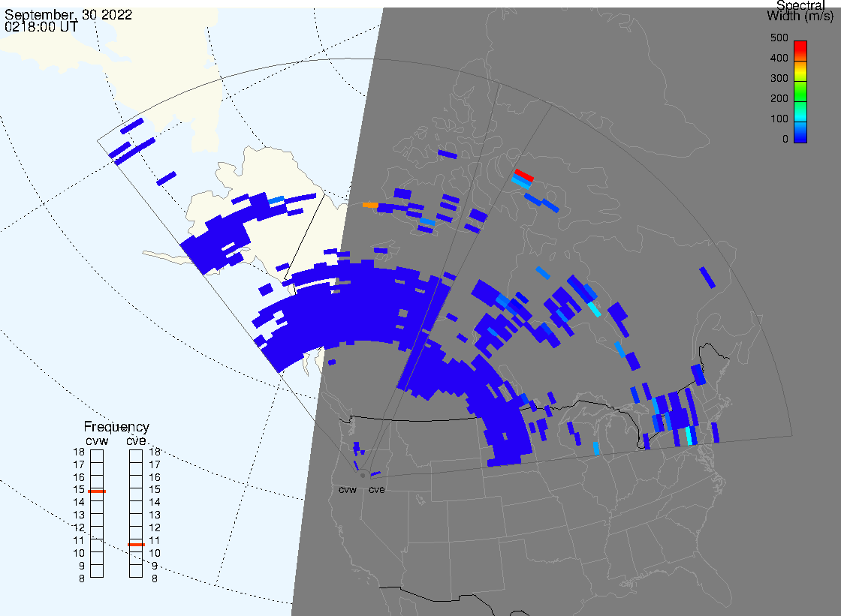Click the '8' label left of cvw scale
The width and height of the screenshot is (841, 616).
[x=82, y=579]
